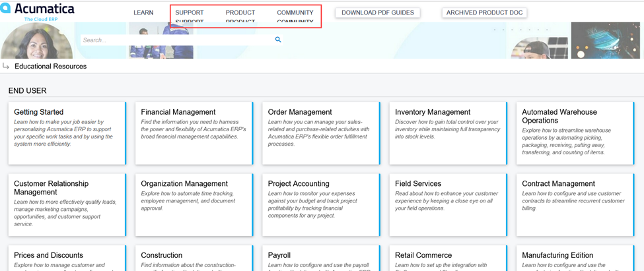Image resolution: width=644 pixels, height=271 pixels.
Task: Click the Acumatica logo
Action: (x=38, y=11)
